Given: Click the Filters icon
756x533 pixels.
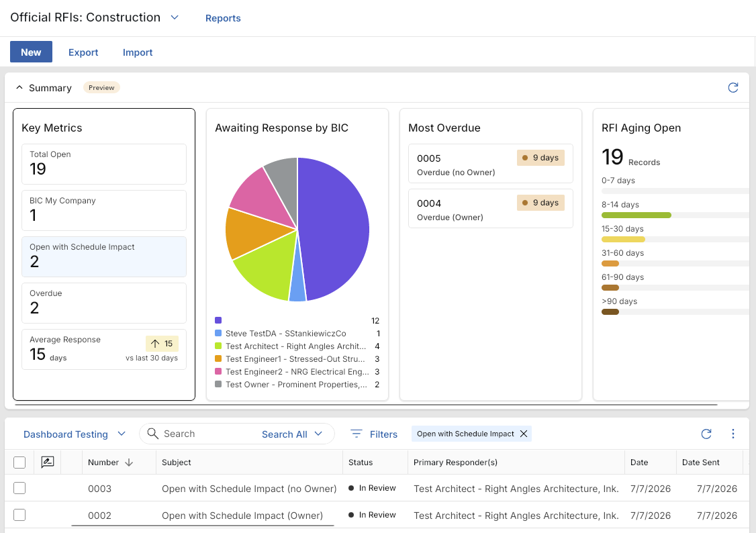Looking at the screenshot, I should 357,434.
